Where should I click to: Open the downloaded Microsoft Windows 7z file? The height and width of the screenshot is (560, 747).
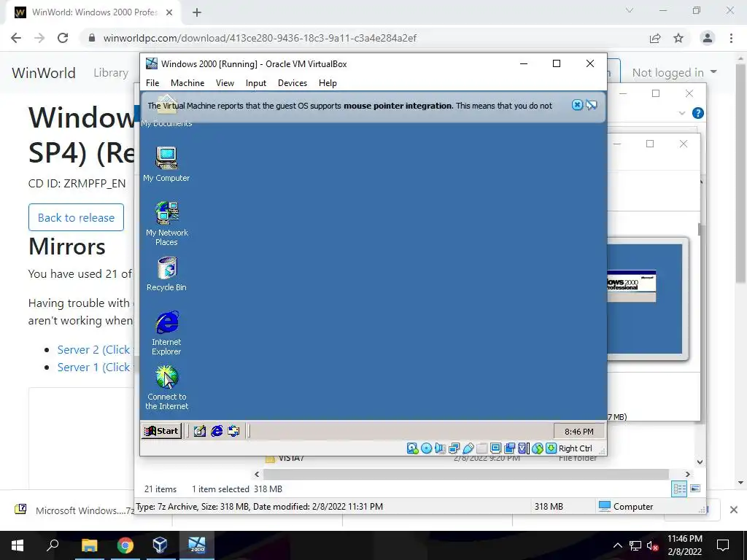click(x=75, y=510)
